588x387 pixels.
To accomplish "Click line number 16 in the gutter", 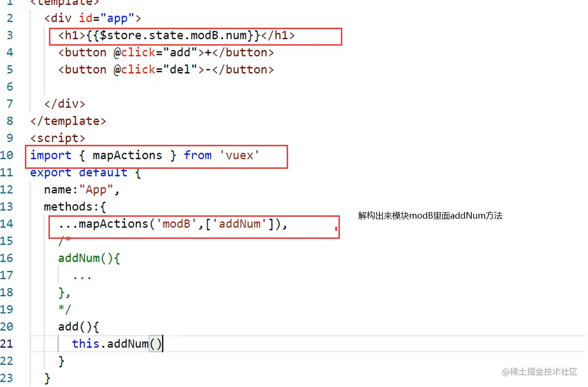I will pos(7,258).
